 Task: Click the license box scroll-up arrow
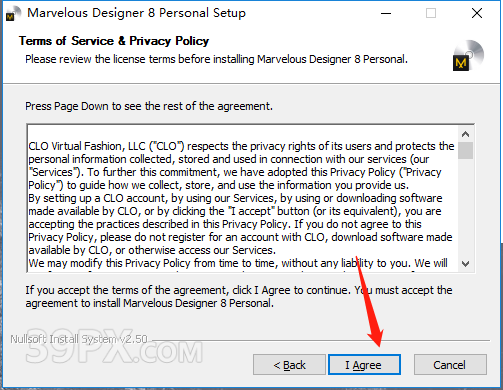click(466, 134)
